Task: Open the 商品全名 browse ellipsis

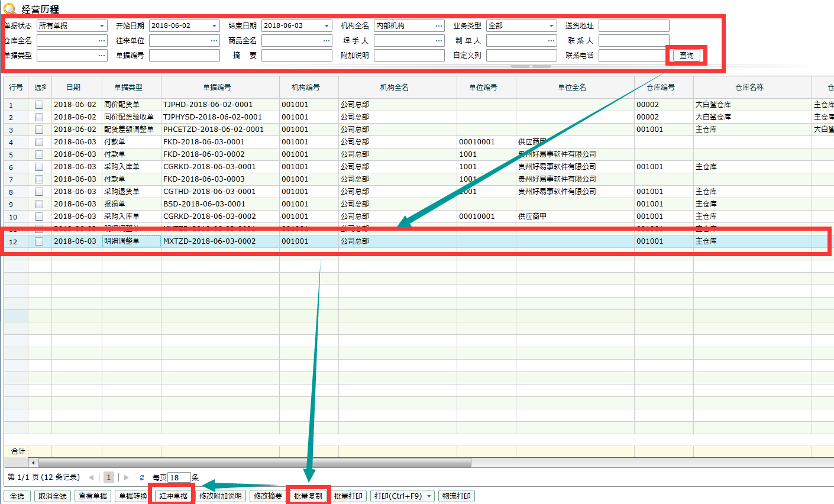Action: [x=327, y=41]
